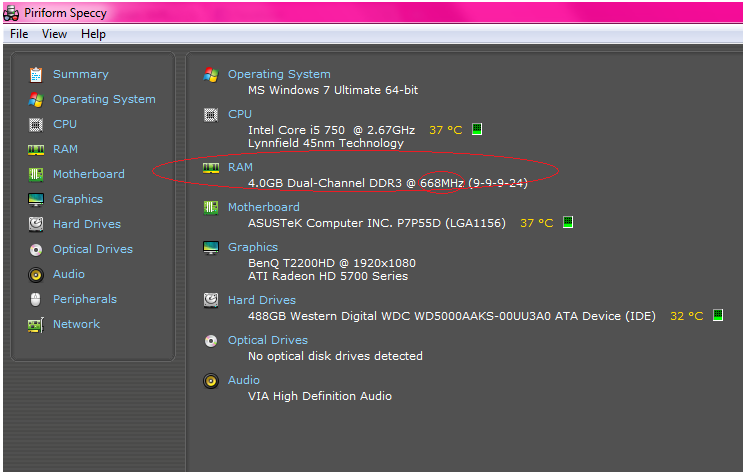This screenshot has width=743, height=472.
Task: Click the green temperature indicator beside hard drive 32 °C
Action: [718, 315]
